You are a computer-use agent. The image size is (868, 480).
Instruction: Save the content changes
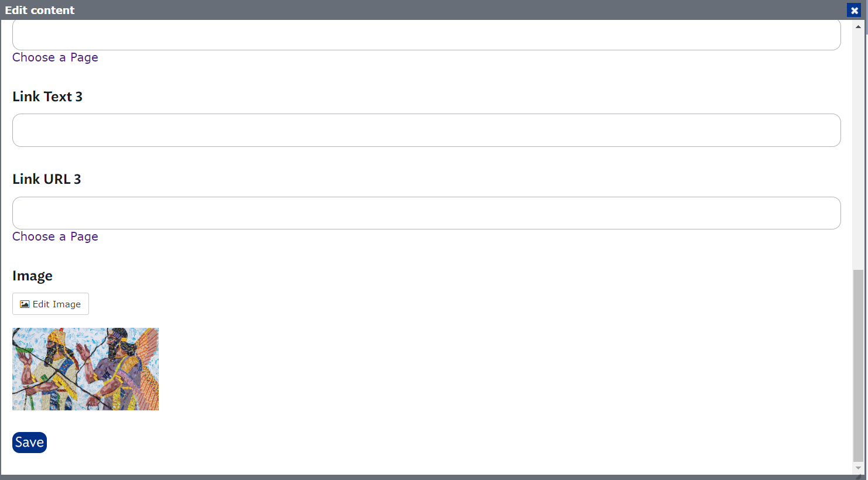click(29, 443)
